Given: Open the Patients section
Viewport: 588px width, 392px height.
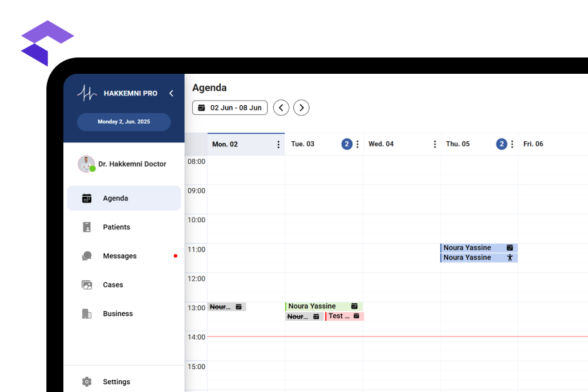Looking at the screenshot, I should tap(123, 227).
